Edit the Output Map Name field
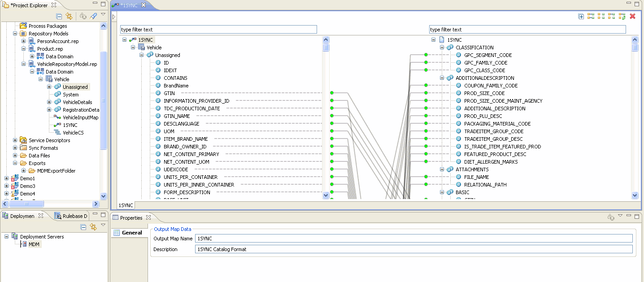644x282 pixels. [414, 239]
